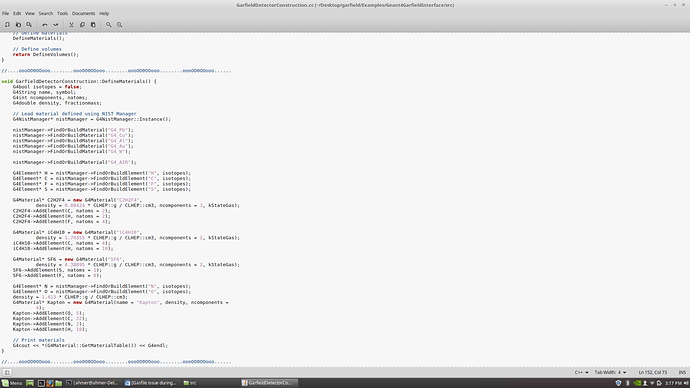690x388 pixels.
Task: Redo the last undone edit
Action: click(x=55, y=25)
